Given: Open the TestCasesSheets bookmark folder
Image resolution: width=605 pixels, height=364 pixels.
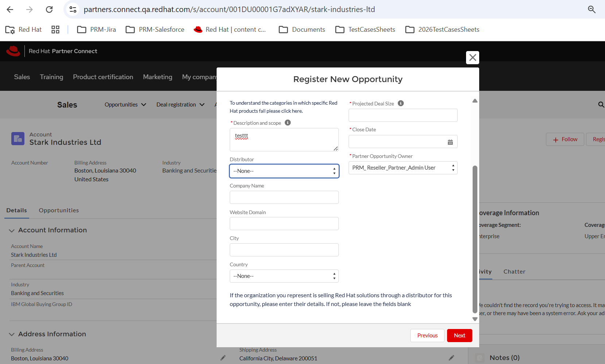Looking at the screenshot, I should pos(365,30).
